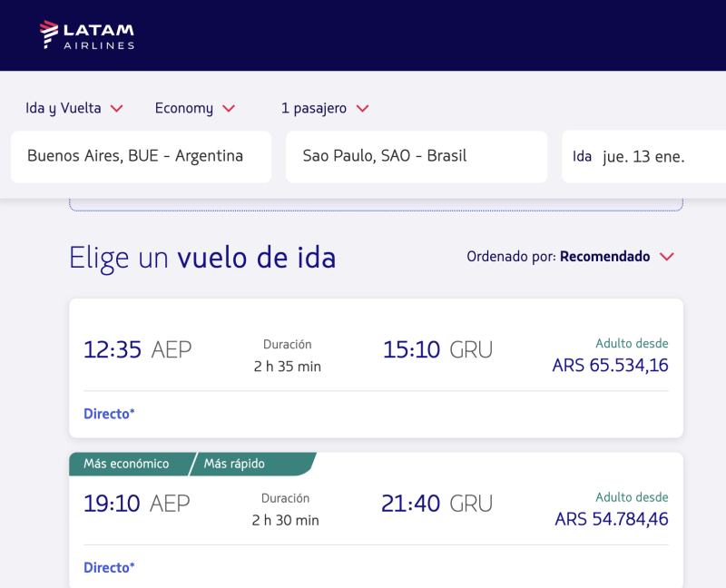Click Directo link on 19:10 flight
The width and height of the screenshot is (726, 588).
pyautogui.click(x=109, y=568)
